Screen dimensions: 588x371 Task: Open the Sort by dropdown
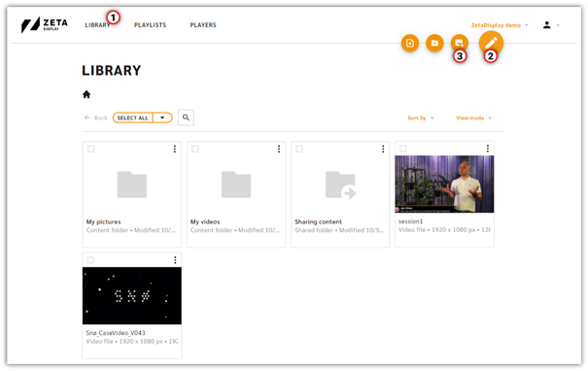[421, 118]
